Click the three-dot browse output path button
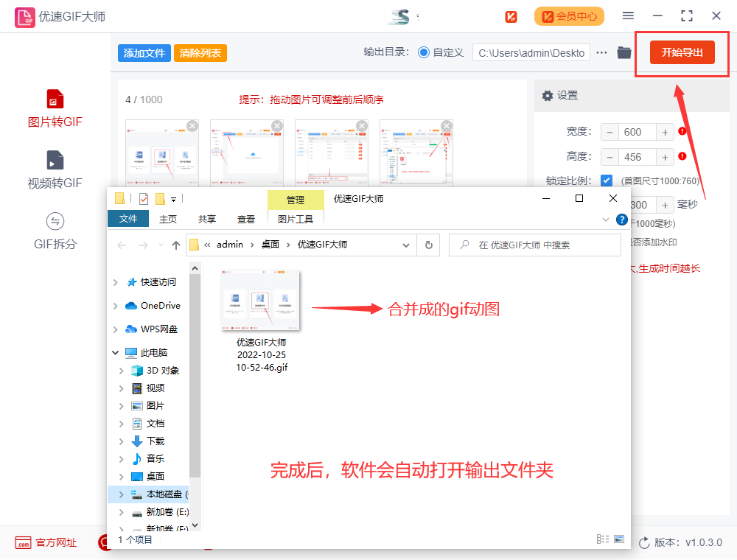 tap(601, 52)
